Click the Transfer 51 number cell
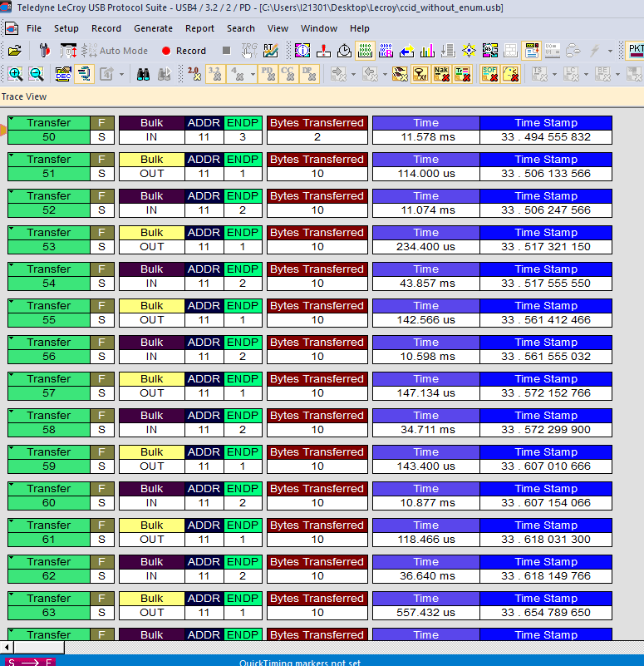Viewport: 644px width, 666px height. click(x=49, y=174)
